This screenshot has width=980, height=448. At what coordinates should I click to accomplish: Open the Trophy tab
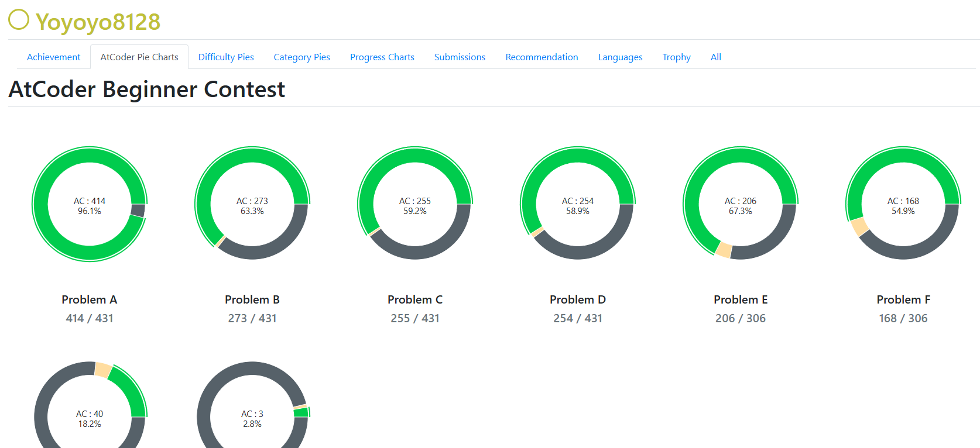(x=676, y=57)
